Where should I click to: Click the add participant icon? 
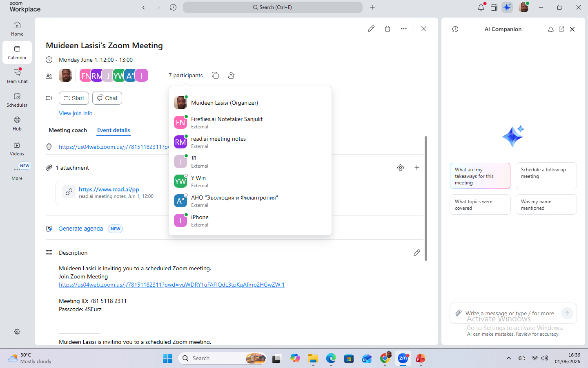(232, 75)
